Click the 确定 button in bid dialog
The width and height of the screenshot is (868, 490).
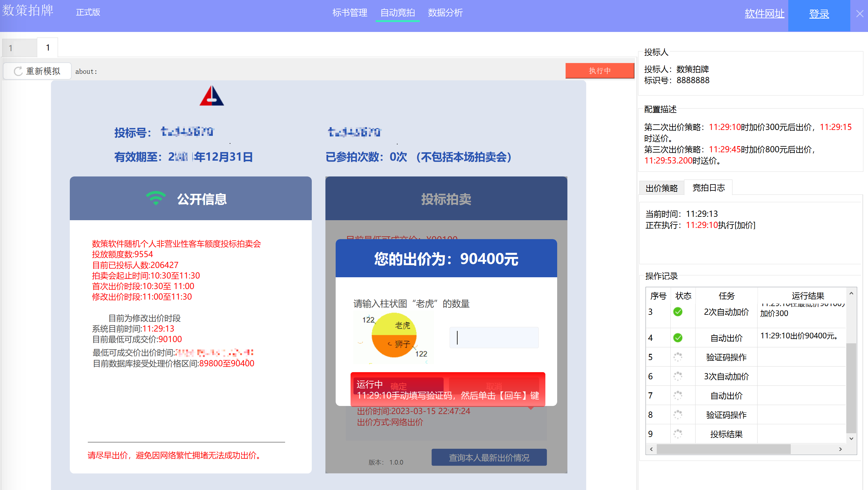[x=398, y=386]
